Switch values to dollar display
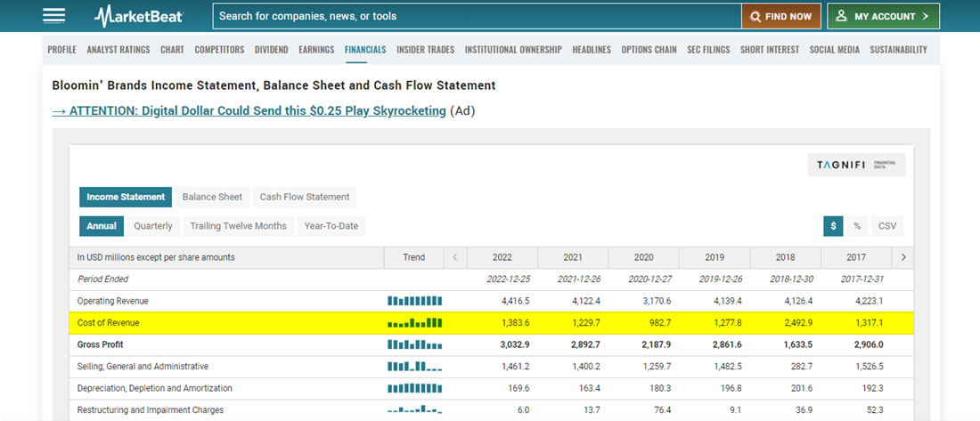 [x=833, y=226]
